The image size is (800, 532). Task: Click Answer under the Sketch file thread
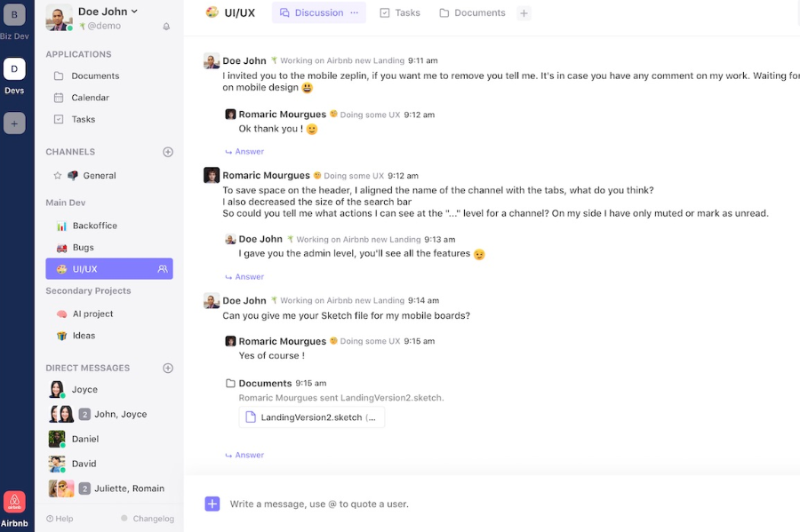pyautogui.click(x=245, y=455)
